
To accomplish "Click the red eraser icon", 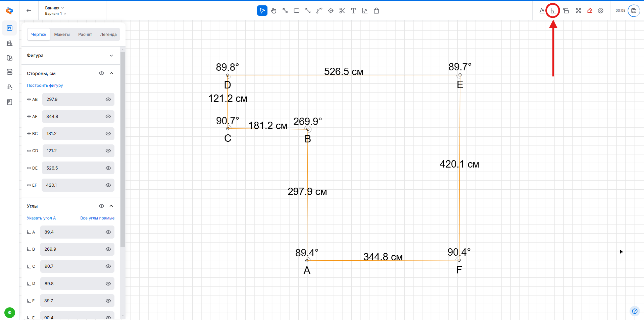I will [x=589, y=11].
